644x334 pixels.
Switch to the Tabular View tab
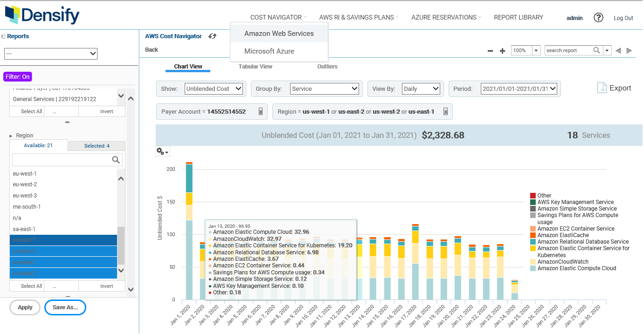coord(255,67)
